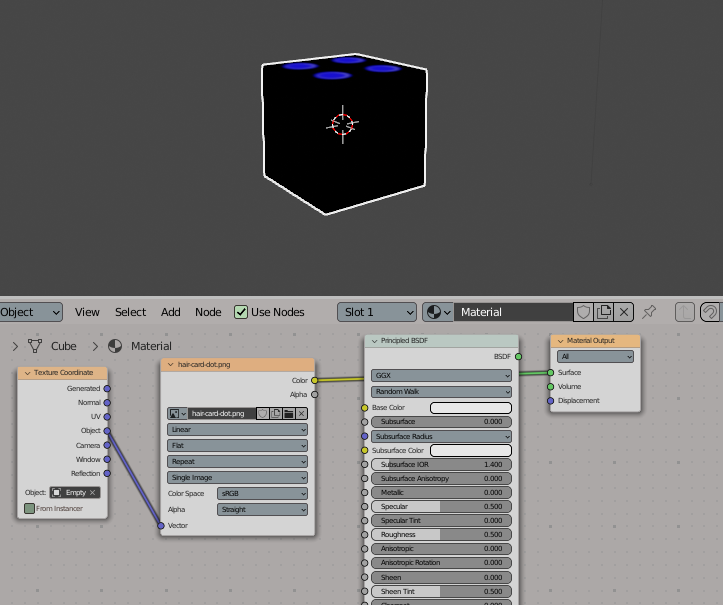Collapse the Texture Coordinate node
Image resolution: width=723 pixels, height=605 pixels.
point(27,373)
